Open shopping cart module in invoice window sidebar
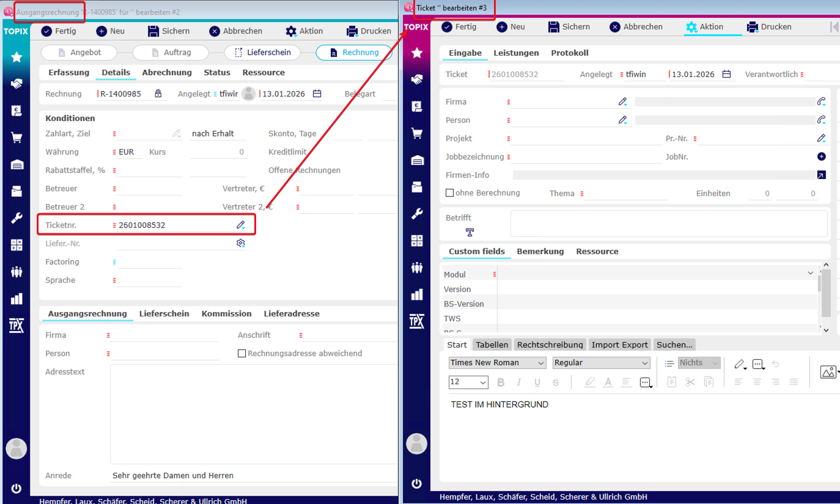This screenshot has height=504, width=840. click(x=17, y=137)
